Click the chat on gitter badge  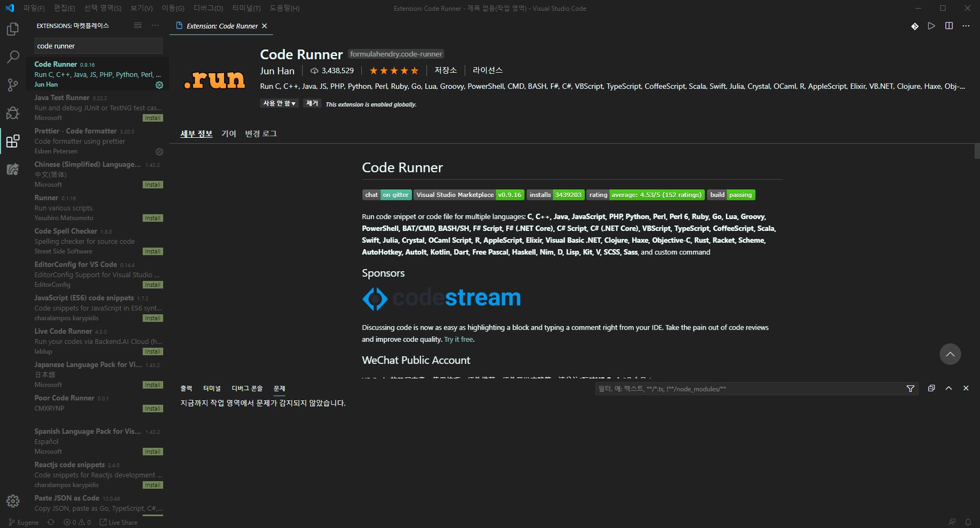[x=387, y=195]
